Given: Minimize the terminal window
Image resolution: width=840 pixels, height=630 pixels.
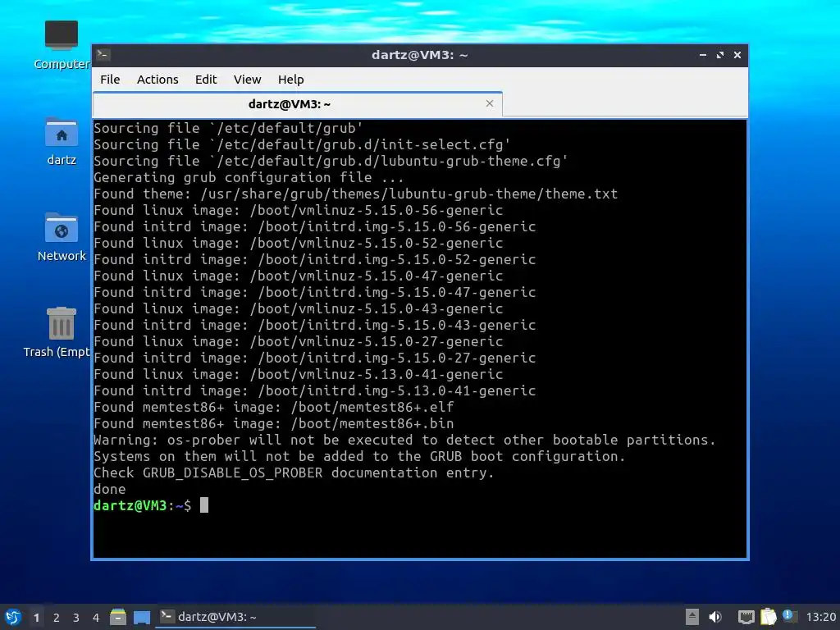Looking at the screenshot, I should click(x=703, y=55).
